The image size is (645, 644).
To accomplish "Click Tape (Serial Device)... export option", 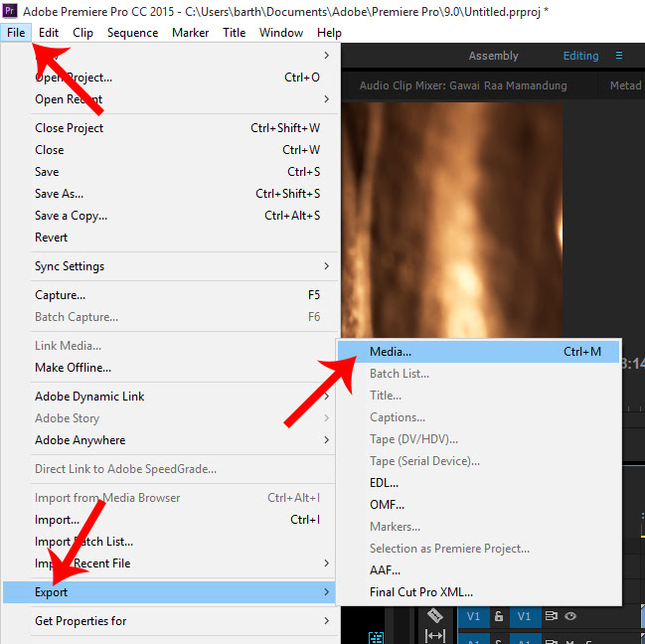I will (478, 461).
